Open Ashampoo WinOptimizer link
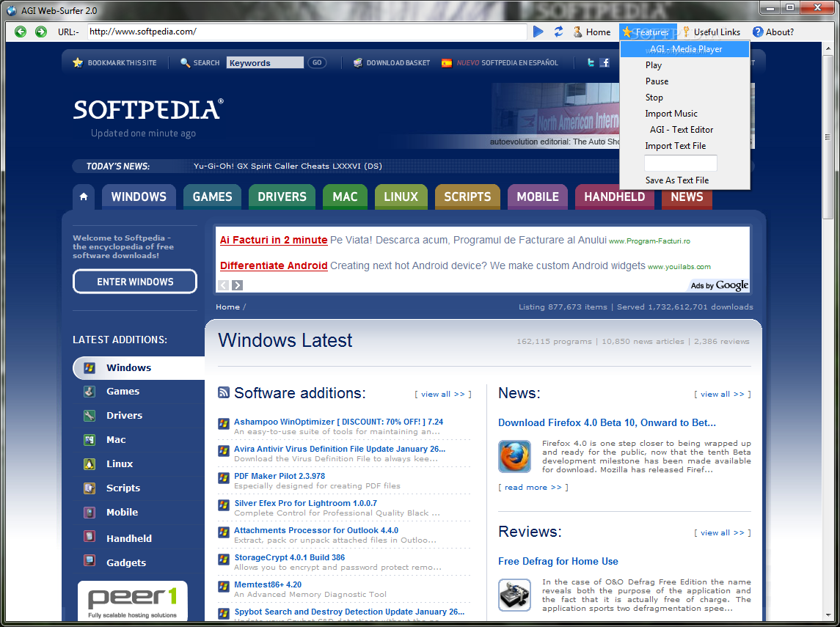840x627 pixels. coord(339,422)
